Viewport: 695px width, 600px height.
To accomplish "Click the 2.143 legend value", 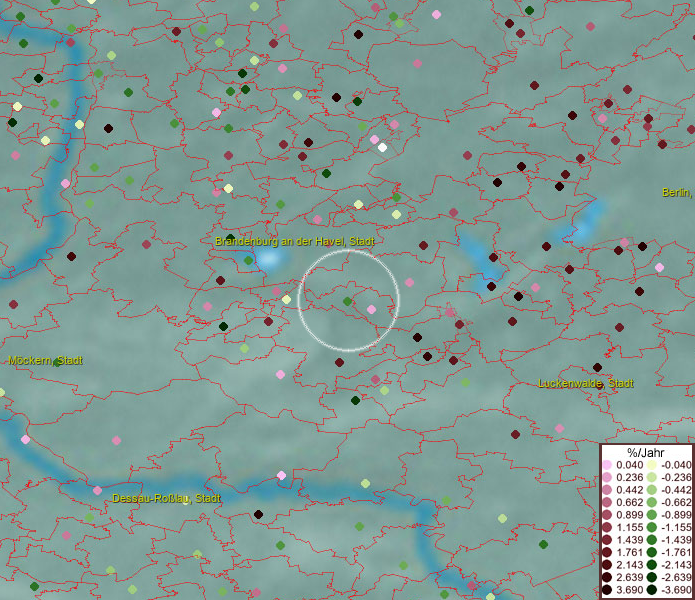I will tap(629, 565).
